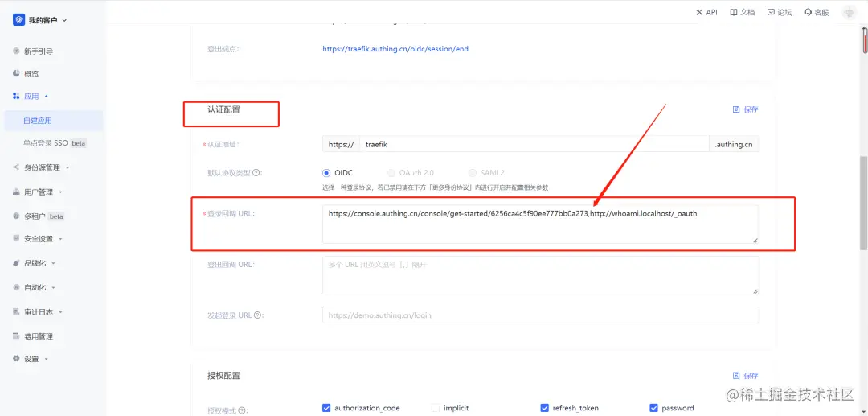Image resolution: width=868 pixels, height=416 pixels.
Task: Click help icon beside 默认协议类型
Action: 256,173
